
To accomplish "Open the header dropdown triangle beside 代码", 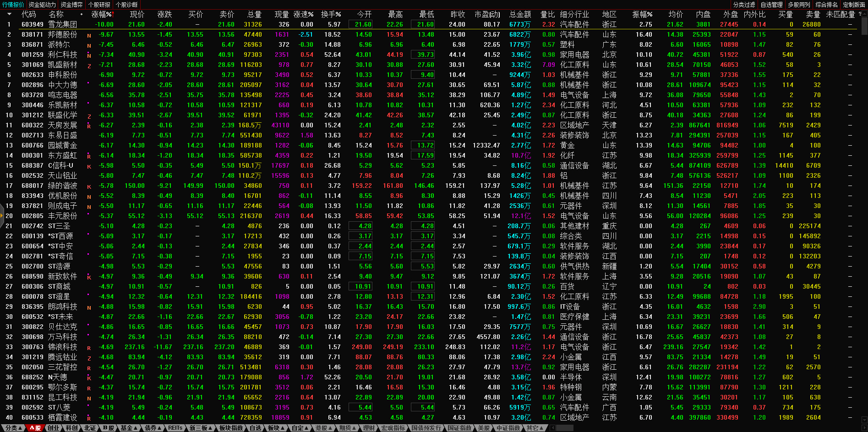I will click(9, 14).
